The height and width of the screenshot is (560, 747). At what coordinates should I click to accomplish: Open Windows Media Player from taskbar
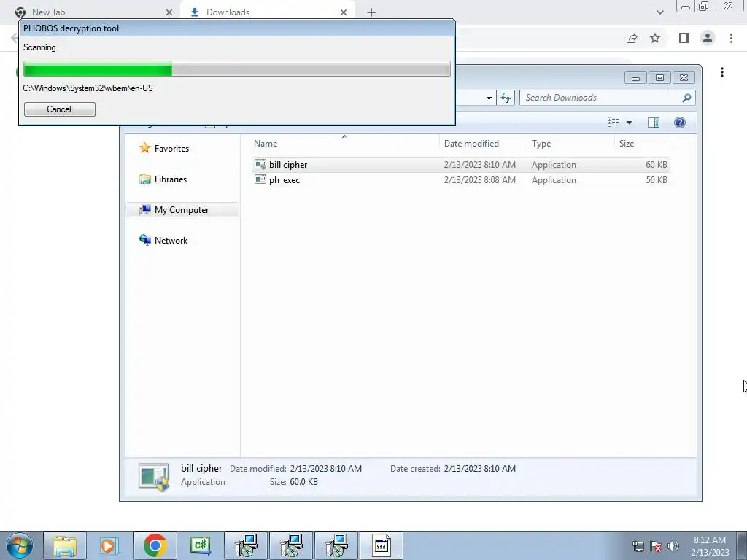tap(109, 545)
